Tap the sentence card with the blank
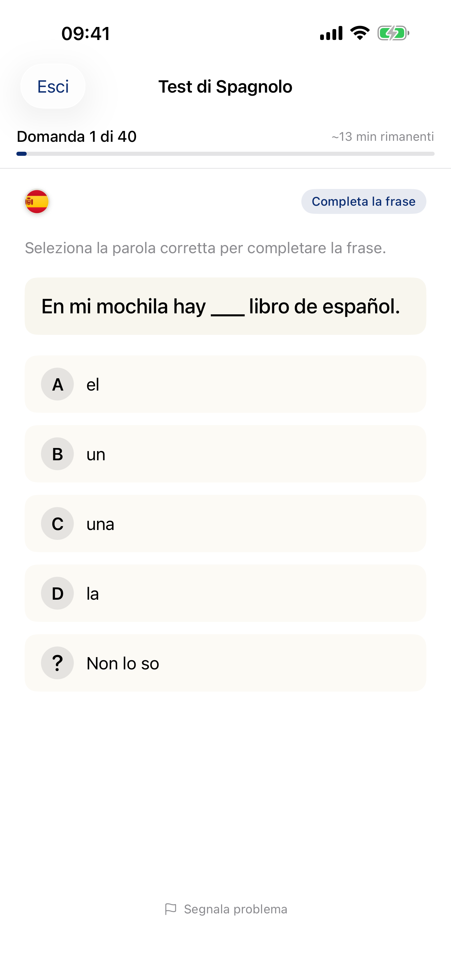 click(225, 306)
